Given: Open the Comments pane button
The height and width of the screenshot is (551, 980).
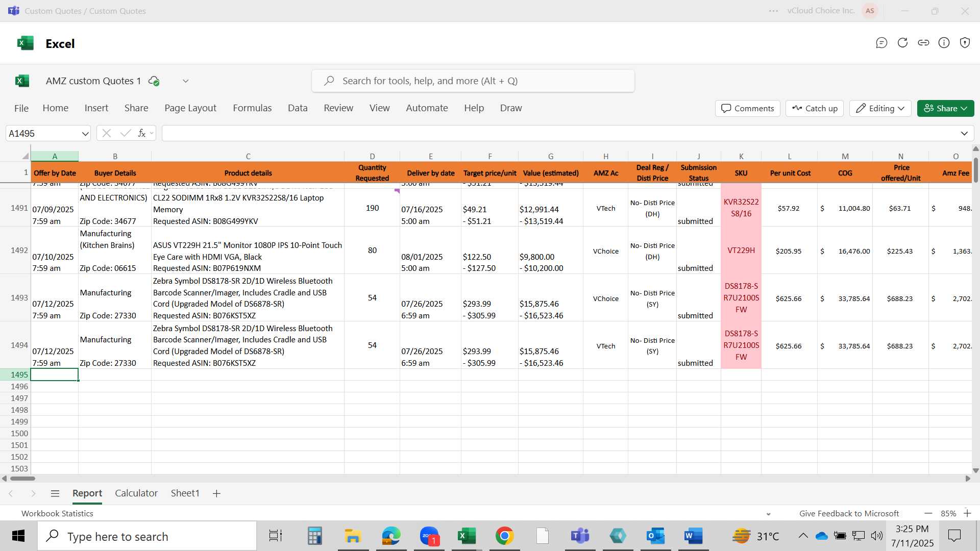Looking at the screenshot, I should 748,108.
